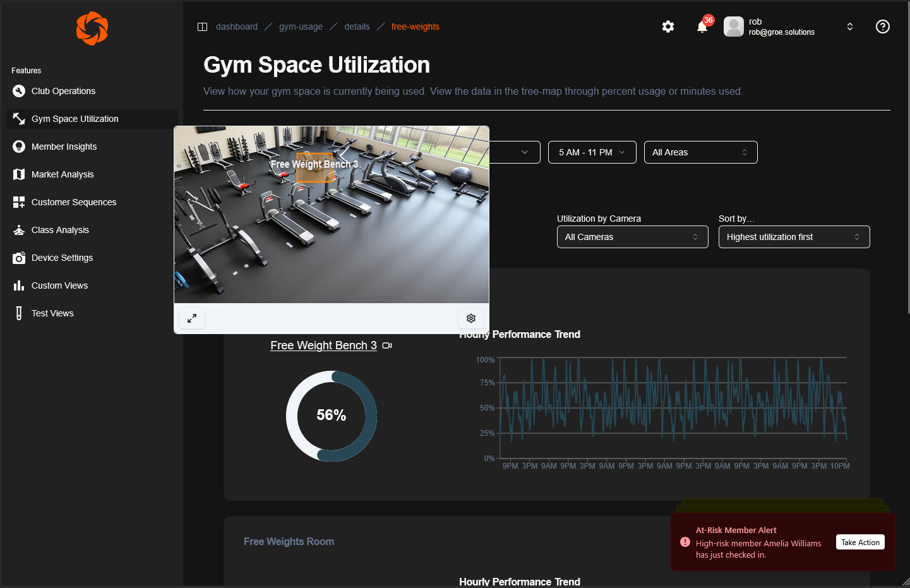Click the Bench 3 hourly trend line chart
This screenshot has width=910, height=588.
pyautogui.click(x=673, y=408)
